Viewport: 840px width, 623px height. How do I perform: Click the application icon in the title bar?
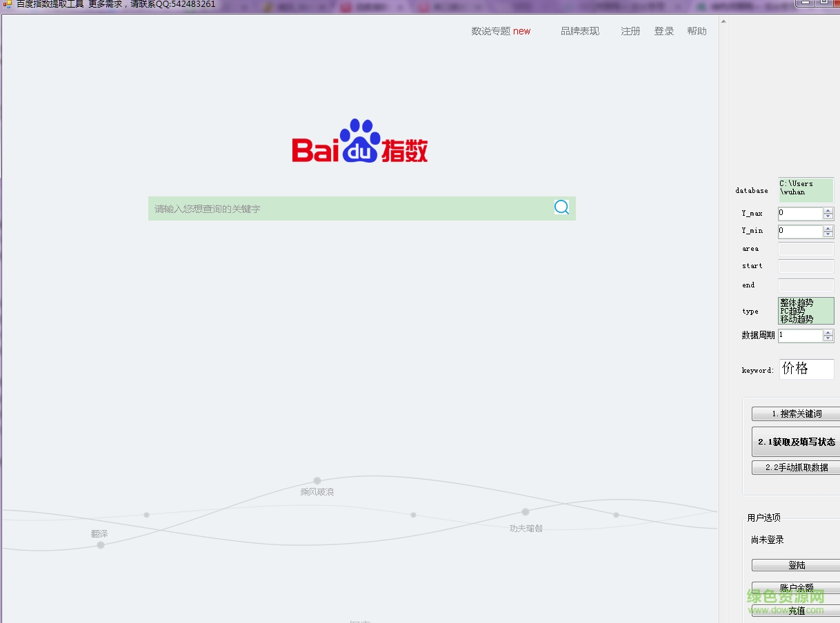[x=7, y=5]
